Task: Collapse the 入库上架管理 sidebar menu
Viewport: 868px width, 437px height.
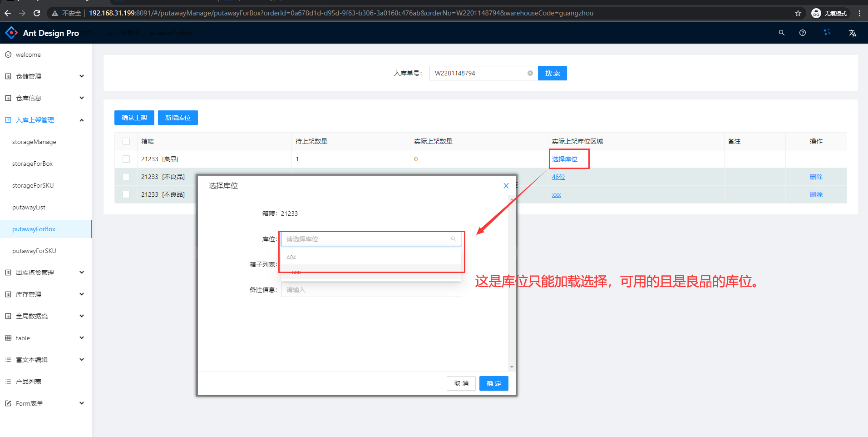Action: [x=44, y=120]
